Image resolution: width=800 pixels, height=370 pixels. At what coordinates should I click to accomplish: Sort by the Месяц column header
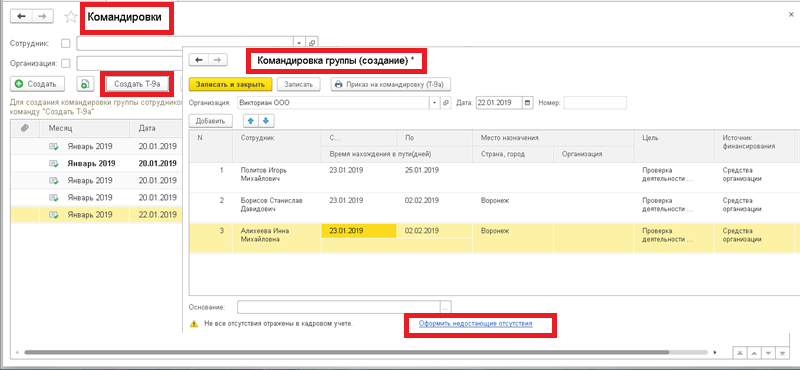(85, 128)
